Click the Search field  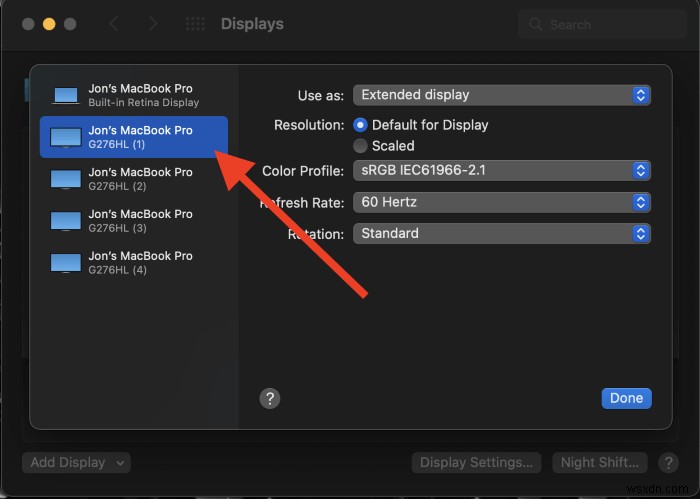point(600,25)
